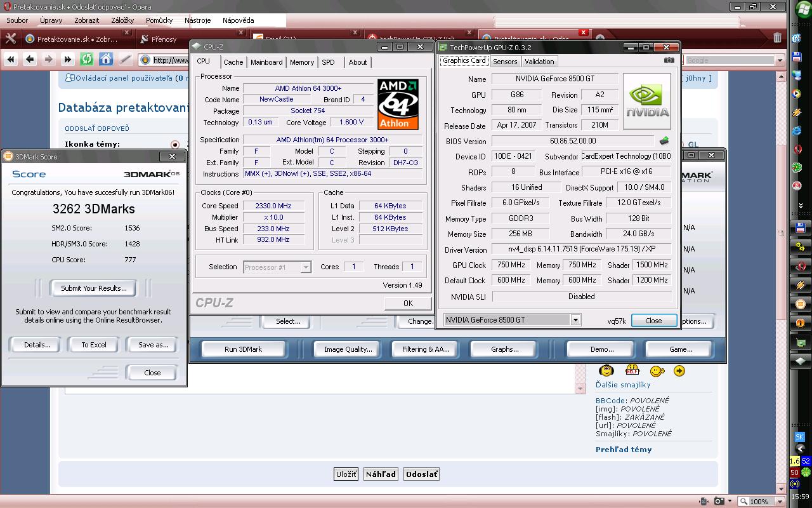812x508 pixels.
Task: Click the Save as button
Action: pyautogui.click(x=153, y=345)
